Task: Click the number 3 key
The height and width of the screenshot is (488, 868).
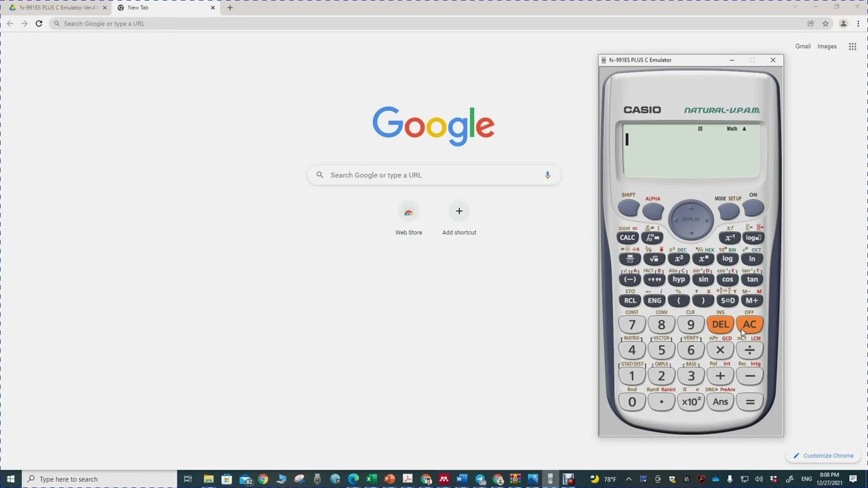Action: 690,376
